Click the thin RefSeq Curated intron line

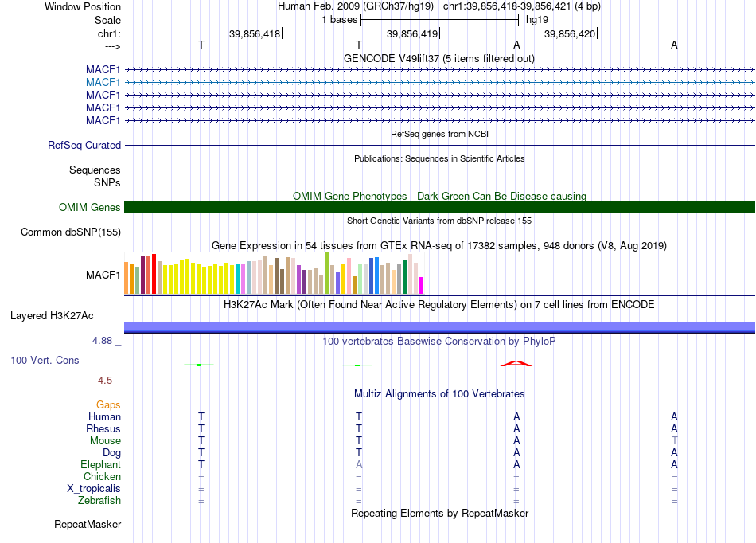pyautogui.click(x=439, y=145)
